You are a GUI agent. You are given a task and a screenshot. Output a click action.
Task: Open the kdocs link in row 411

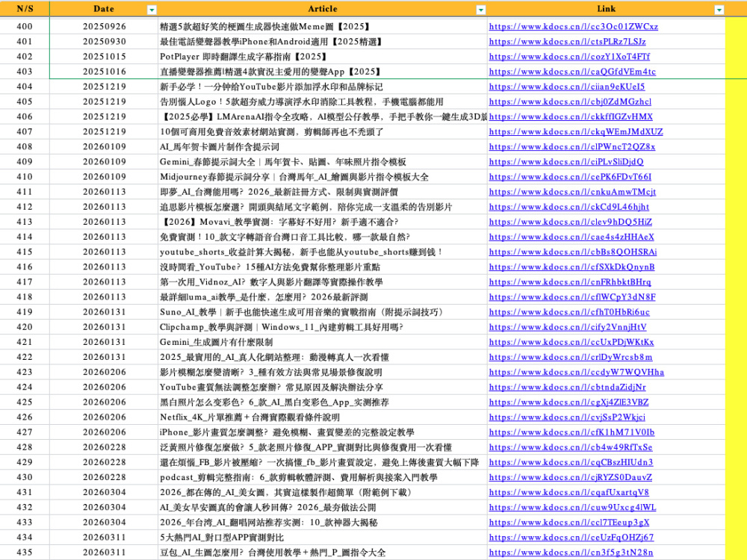pos(572,192)
